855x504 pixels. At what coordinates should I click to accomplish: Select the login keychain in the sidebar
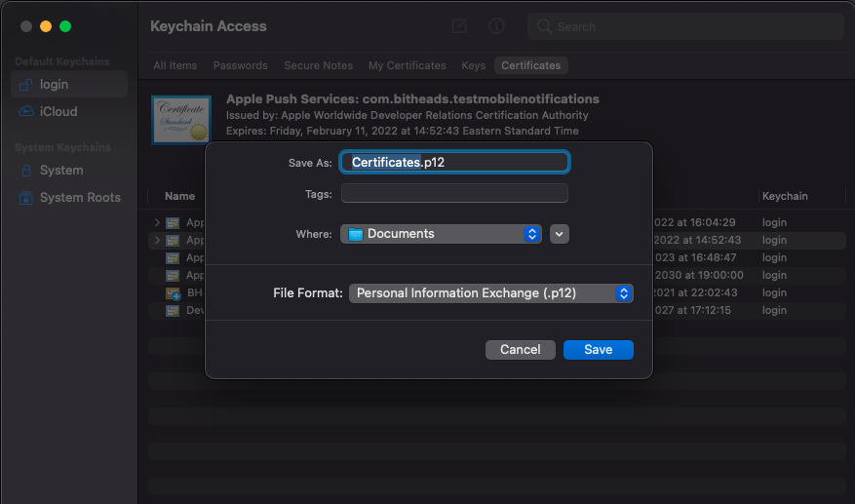69,85
